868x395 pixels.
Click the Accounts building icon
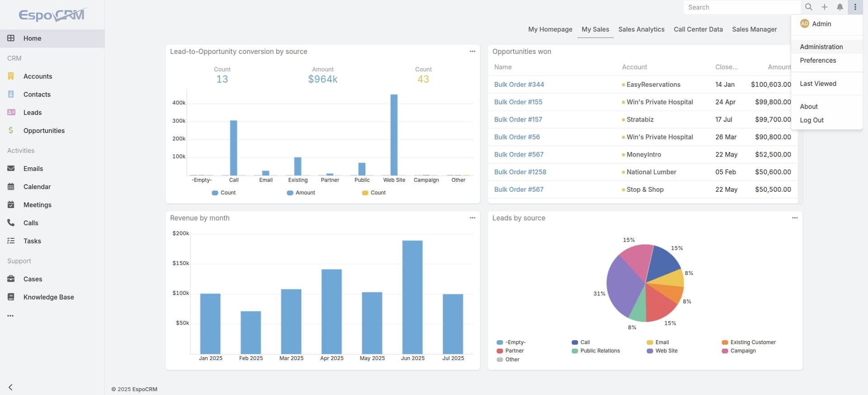[x=11, y=76]
